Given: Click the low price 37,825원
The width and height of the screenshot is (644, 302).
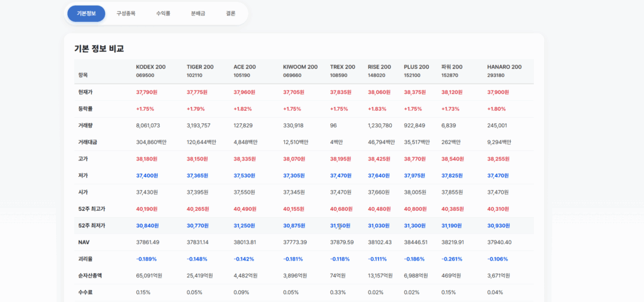Looking at the screenshot, I should (452, 176).
